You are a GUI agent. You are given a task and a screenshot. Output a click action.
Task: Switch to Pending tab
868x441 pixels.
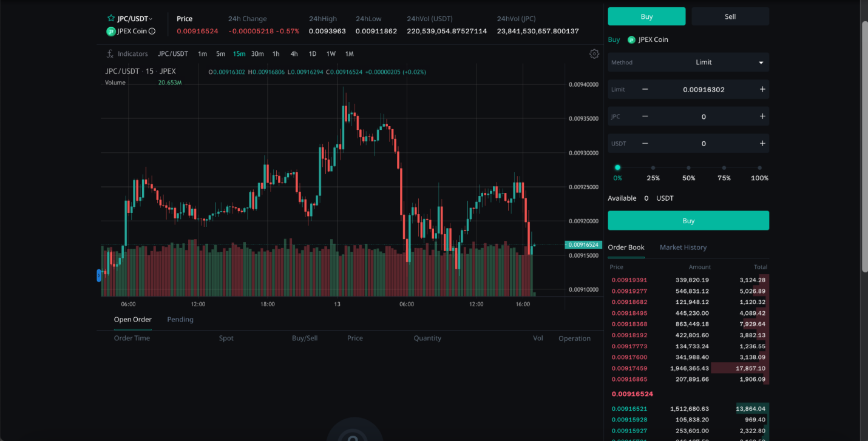[180, 320]
